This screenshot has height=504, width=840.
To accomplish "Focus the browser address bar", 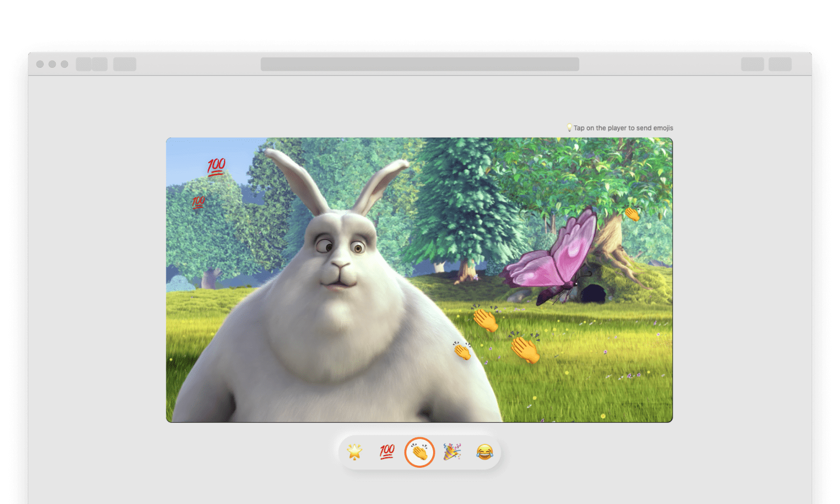I will pyautogui.click(x=419, y=64).
